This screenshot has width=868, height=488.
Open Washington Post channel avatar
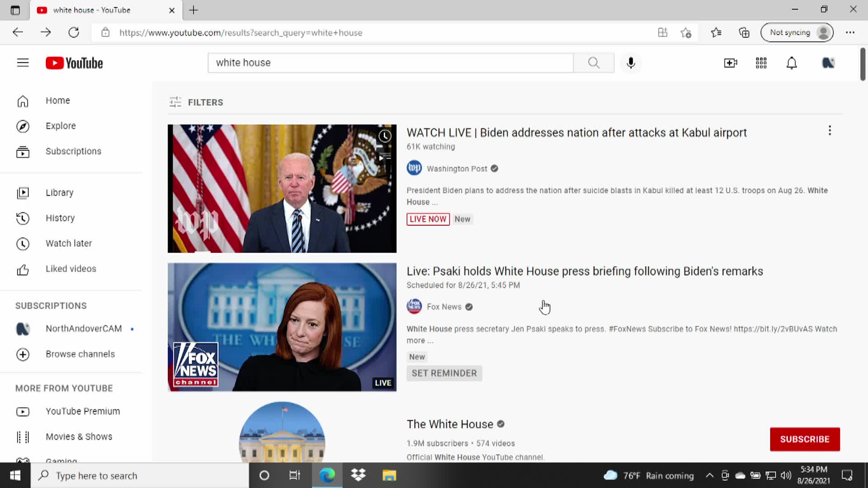coord(414,168)
